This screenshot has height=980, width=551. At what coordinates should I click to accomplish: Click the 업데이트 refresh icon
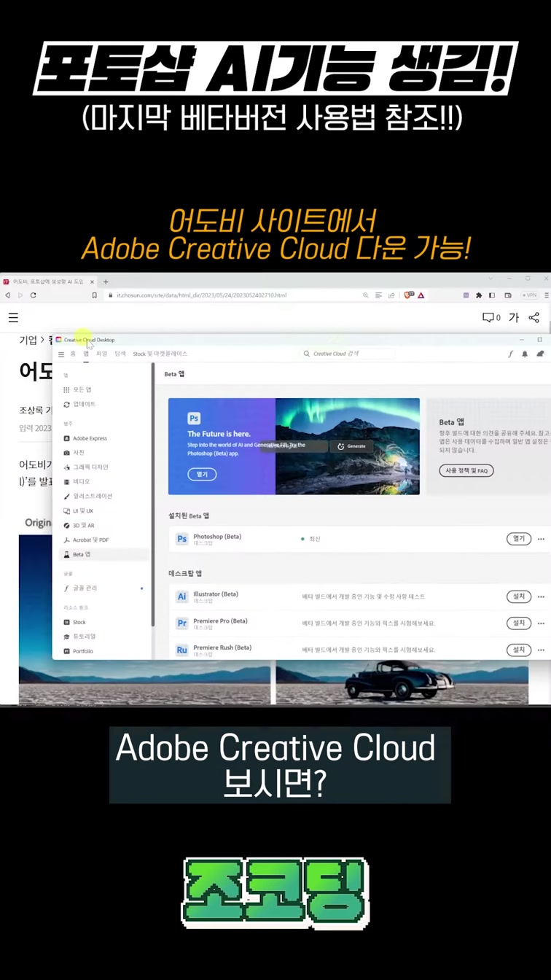click(x=67, y=404)
